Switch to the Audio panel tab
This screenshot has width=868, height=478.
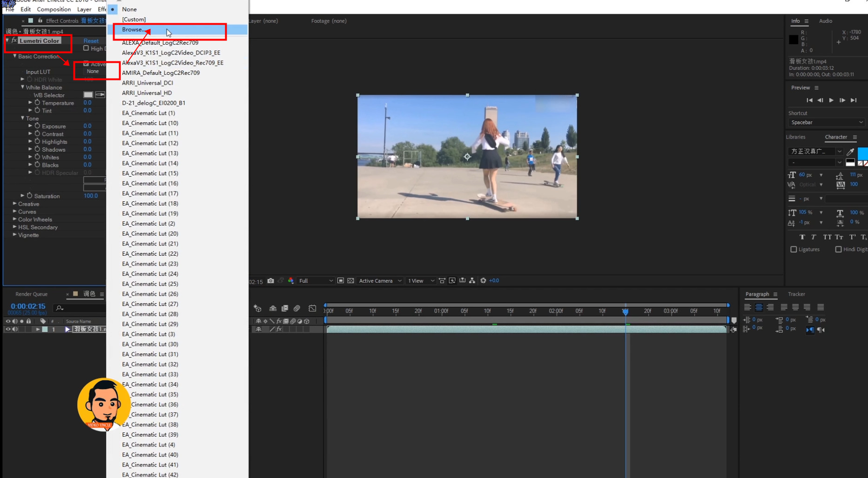tap(826, 21)
